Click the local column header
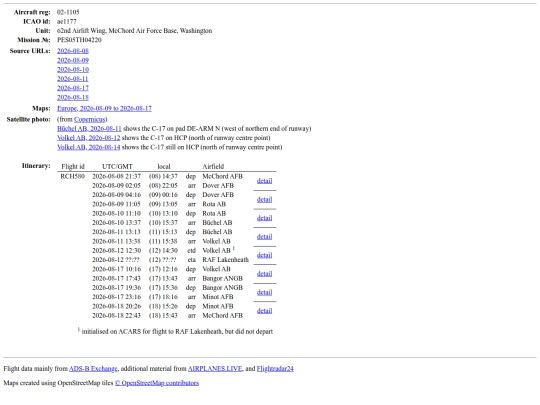The image size is (540, 405). (x=164, y=167)
